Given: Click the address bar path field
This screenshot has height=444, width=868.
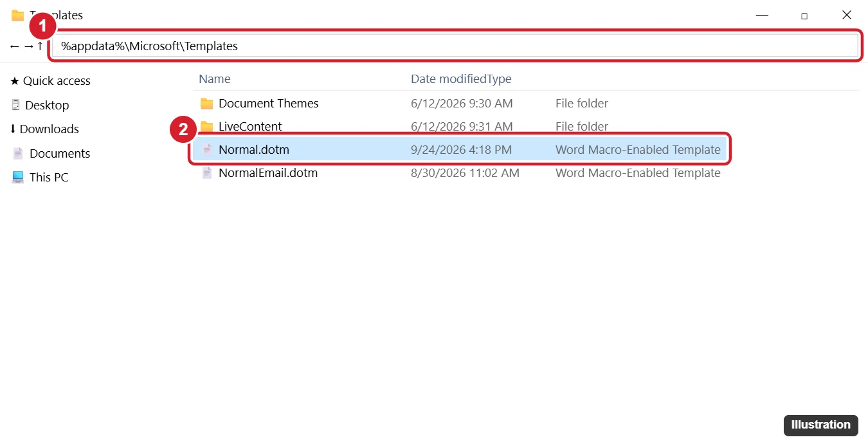Looking at the screenshot, I should click(x=455, y=46).
